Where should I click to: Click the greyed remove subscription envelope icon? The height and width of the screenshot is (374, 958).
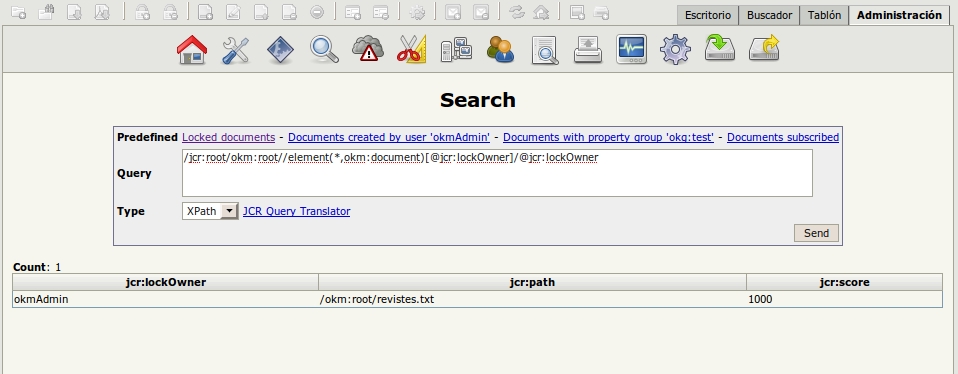(x=481, y=12)
